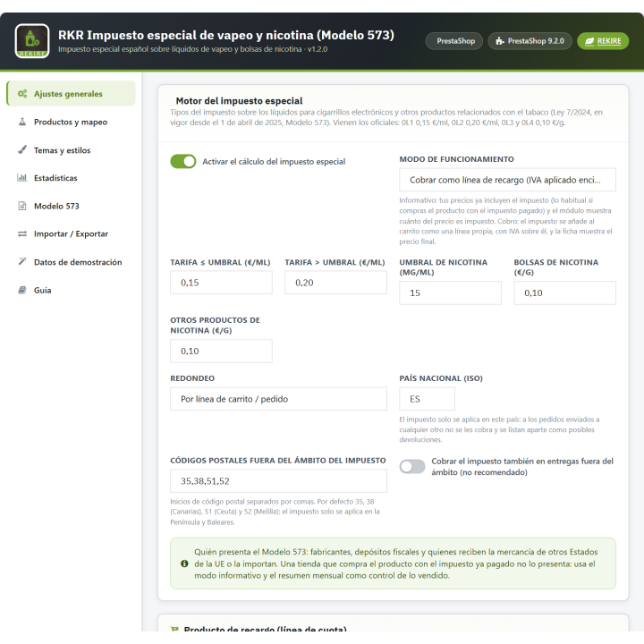This screenshot has width=644, height=644.
Task: Click the flask icon beside Productos y mapeo
Action: (x=22, y=122)
